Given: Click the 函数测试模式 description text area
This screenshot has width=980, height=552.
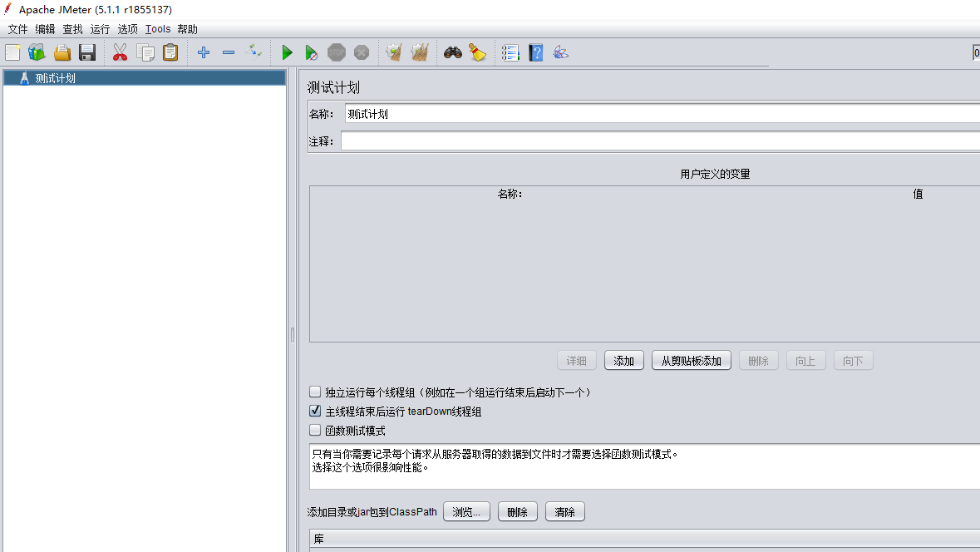Looking at the screenshot, I should tap(645, 466).
